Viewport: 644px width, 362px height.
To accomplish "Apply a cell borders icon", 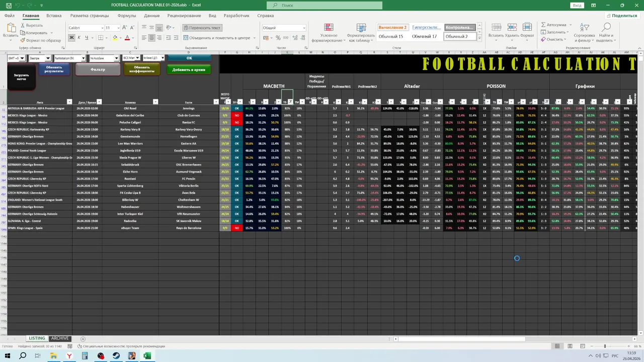I will tap(101, 38).
